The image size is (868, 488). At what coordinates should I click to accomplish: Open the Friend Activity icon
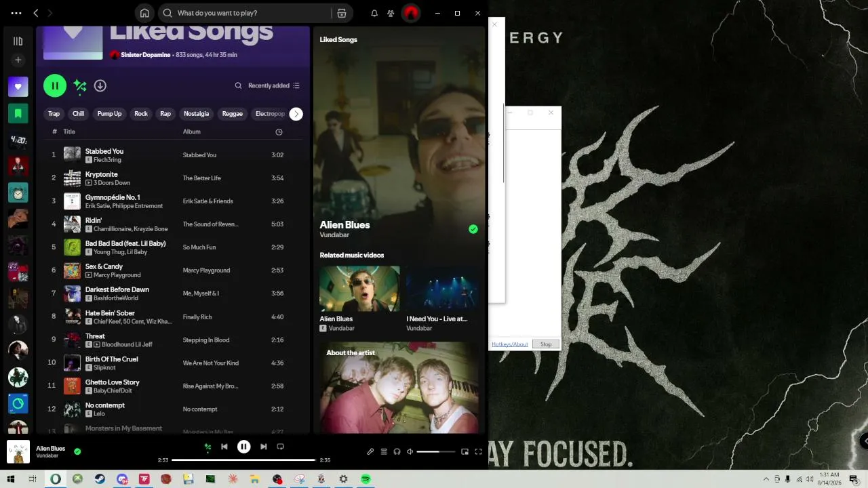[391, 13]
